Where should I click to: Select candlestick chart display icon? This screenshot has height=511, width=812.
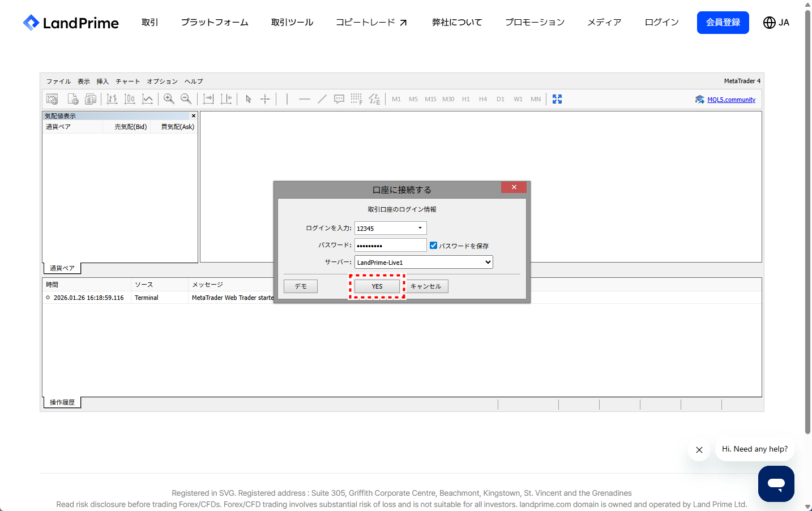130,99
